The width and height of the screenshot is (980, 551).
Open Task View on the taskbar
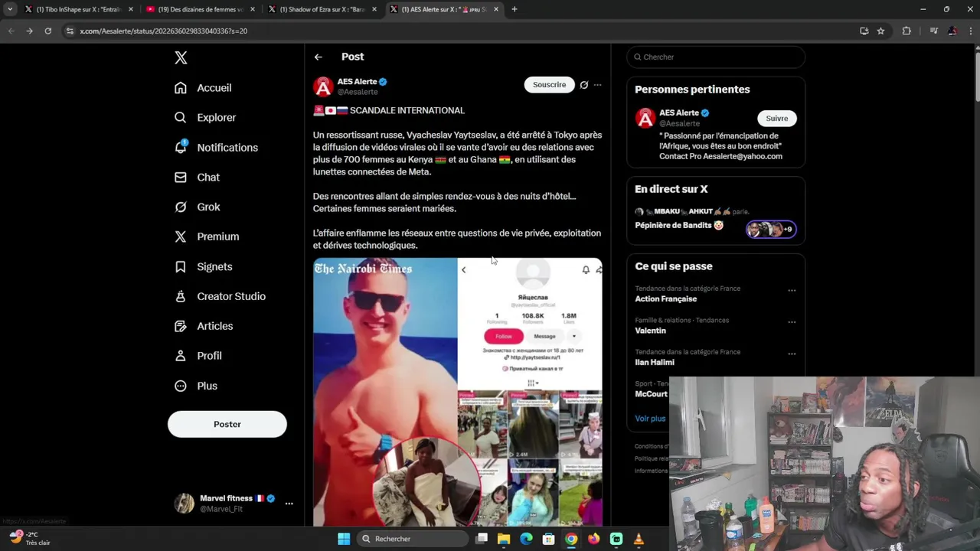point(482,539)
